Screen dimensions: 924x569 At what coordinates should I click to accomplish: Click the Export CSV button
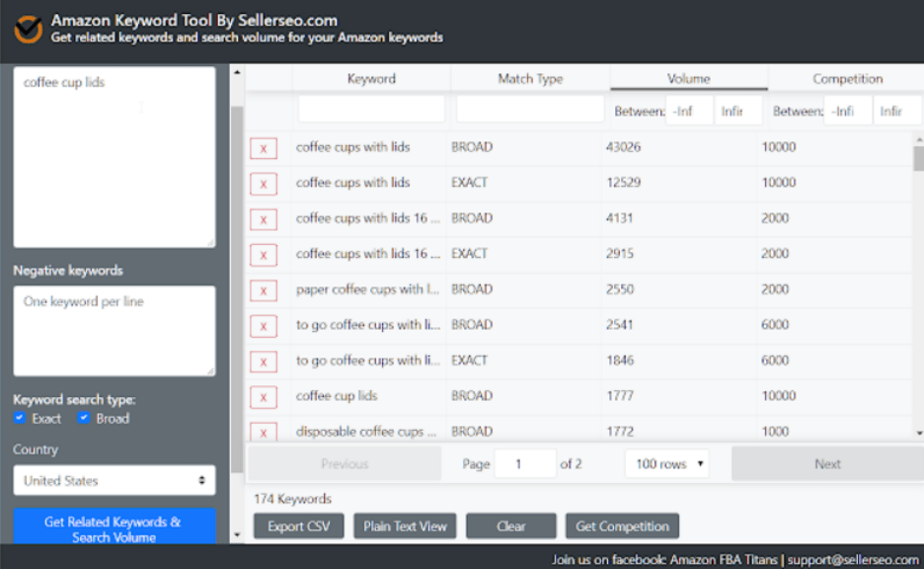pos(299,526)
